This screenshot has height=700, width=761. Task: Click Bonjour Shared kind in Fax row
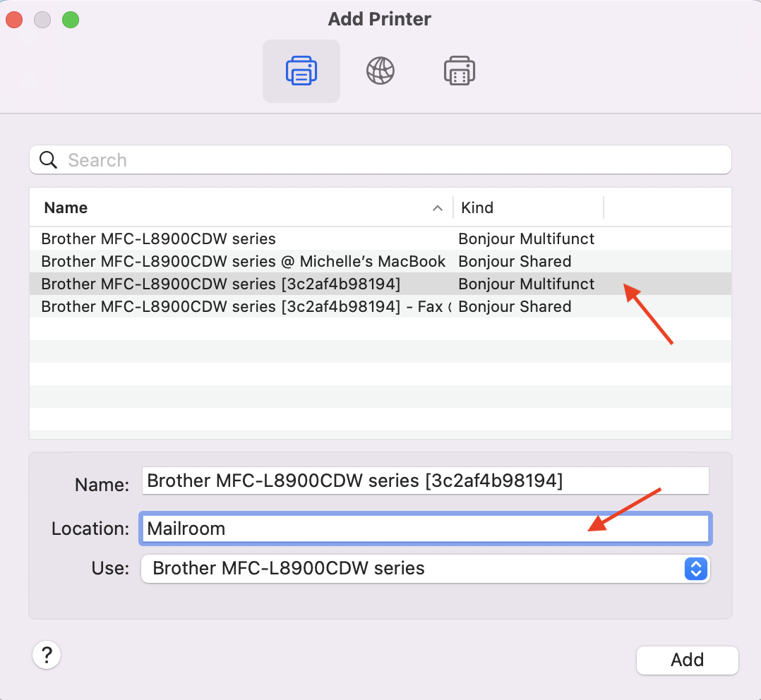click(515, 306)
